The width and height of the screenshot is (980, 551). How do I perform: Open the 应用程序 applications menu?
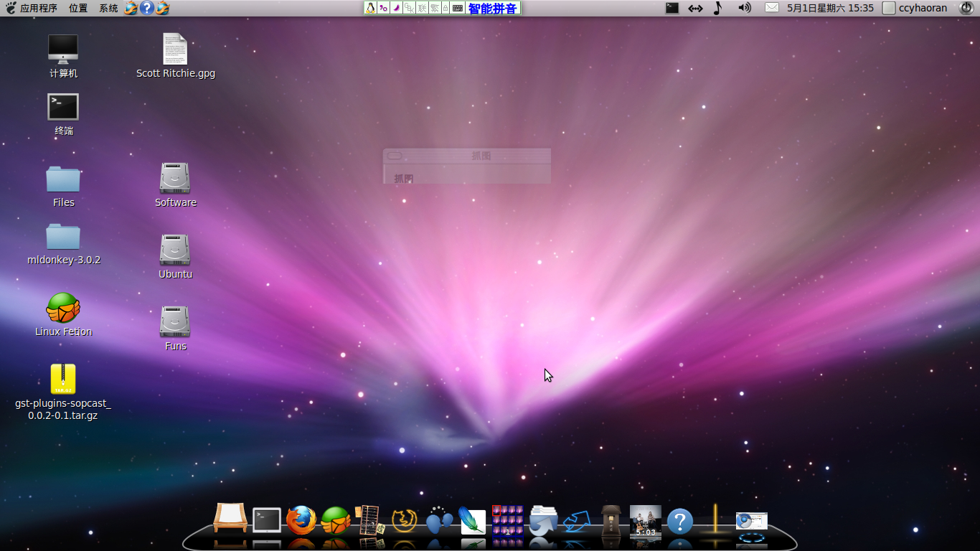(39, 8)
